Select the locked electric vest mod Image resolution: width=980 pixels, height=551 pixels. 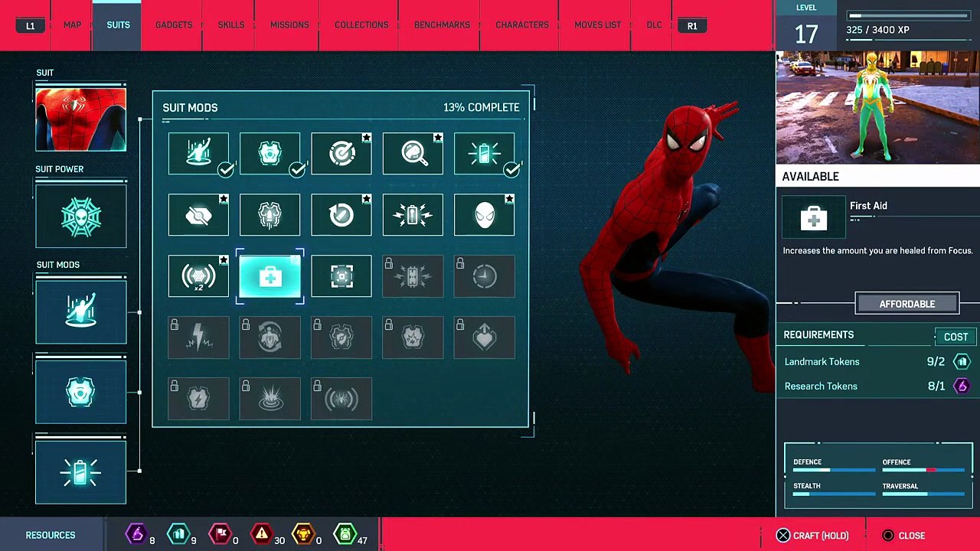[x=198, y=399]
